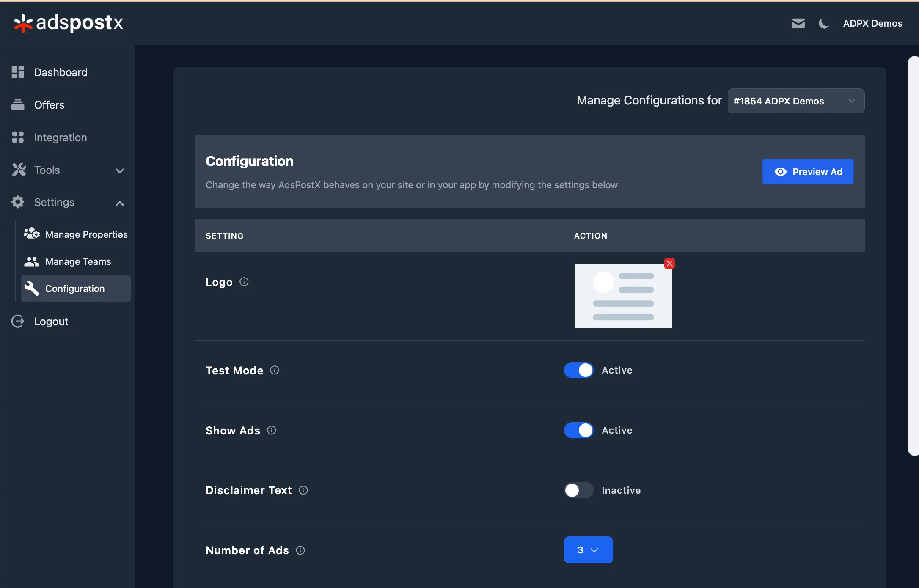Click the Disclaimer Text info icon
The image size is (919, 588).
(303, 490)
